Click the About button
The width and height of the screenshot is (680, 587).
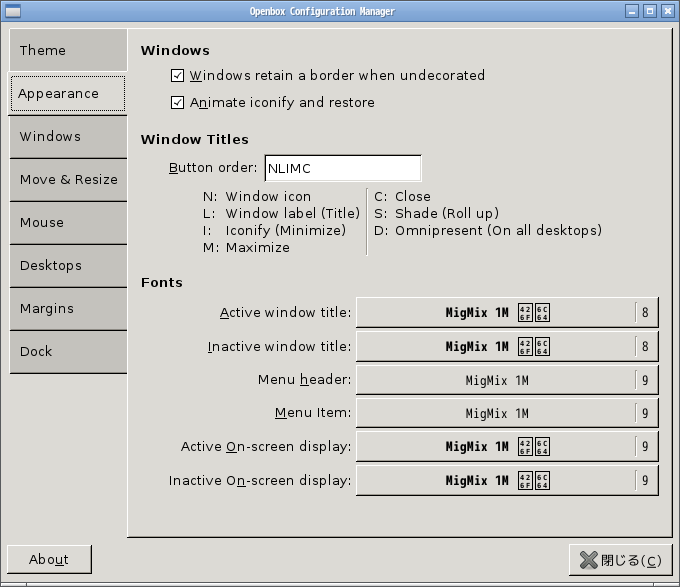click(x=49, y=559)
